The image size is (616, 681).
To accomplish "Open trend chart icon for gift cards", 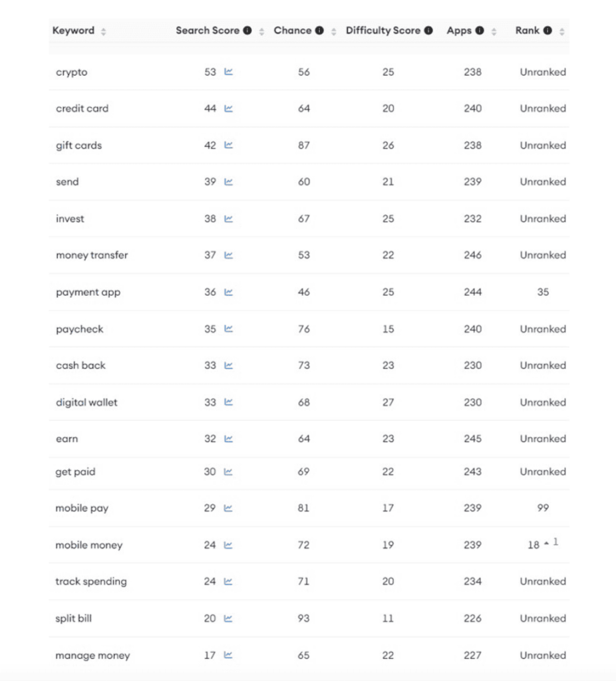I will (228, 145).
